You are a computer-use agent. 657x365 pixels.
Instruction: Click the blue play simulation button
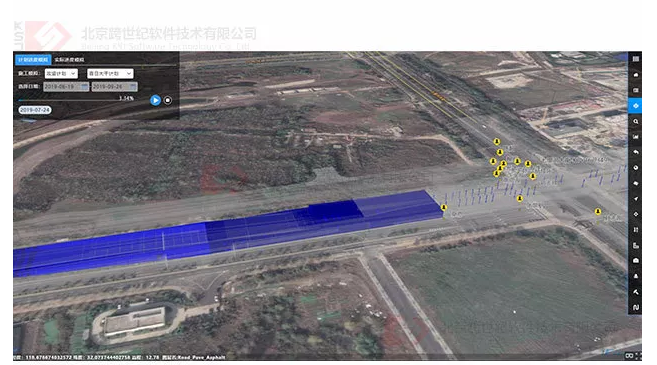(155, 100)
